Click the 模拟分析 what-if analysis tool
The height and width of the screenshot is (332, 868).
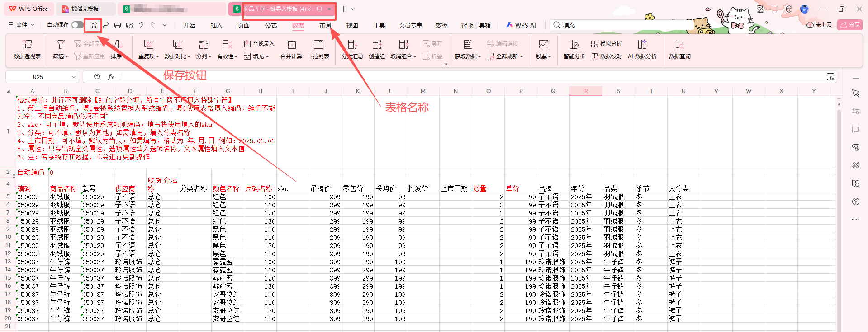pyautogui.click(x=607, y=44)
